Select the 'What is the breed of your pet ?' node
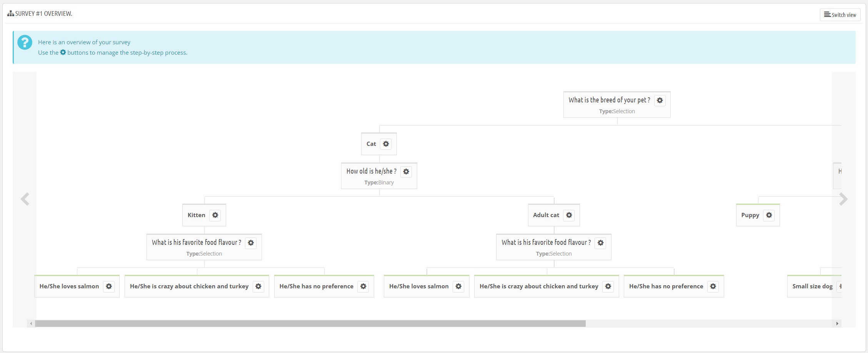This screenshot has width=868, height=353. (609, 100)
